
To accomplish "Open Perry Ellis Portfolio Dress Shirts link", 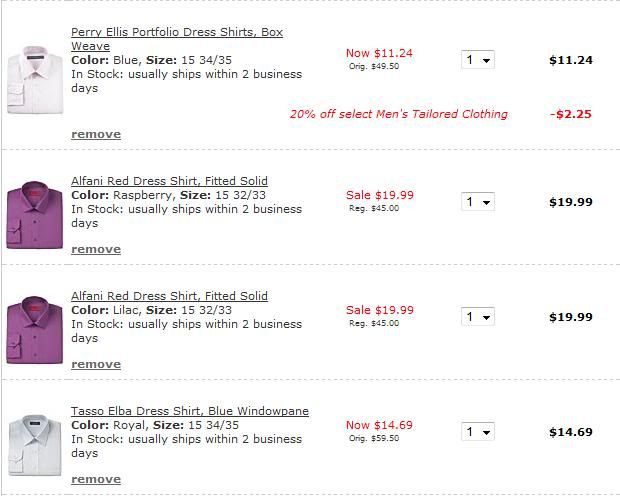I will (177, 39).
